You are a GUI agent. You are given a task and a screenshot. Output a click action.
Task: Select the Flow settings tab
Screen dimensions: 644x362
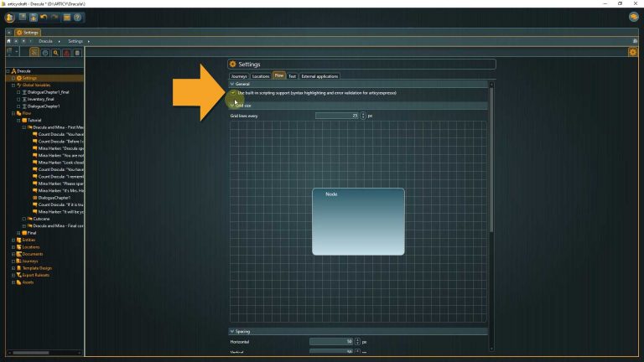coord(279,75)
